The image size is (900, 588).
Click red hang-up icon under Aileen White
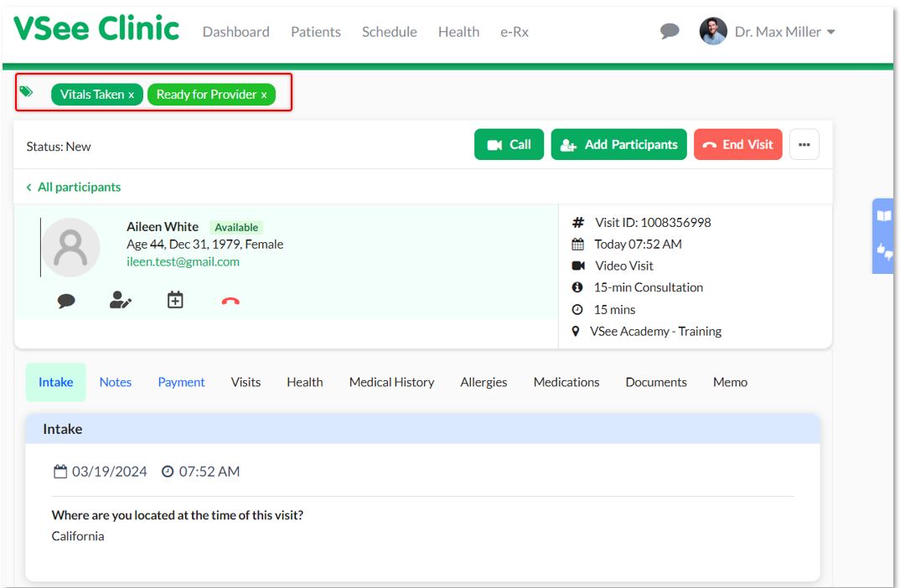(230, 302)
